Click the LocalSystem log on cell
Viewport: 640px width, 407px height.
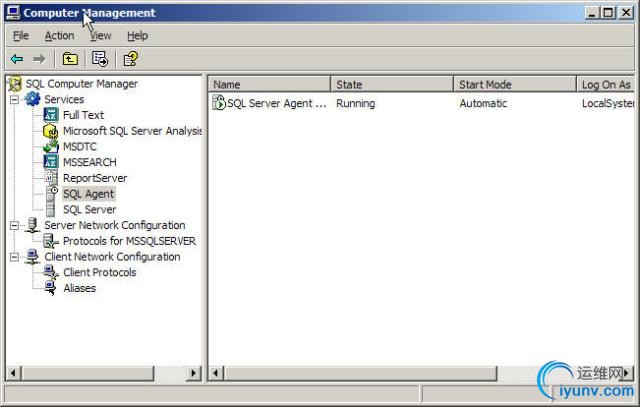[608, 103]
